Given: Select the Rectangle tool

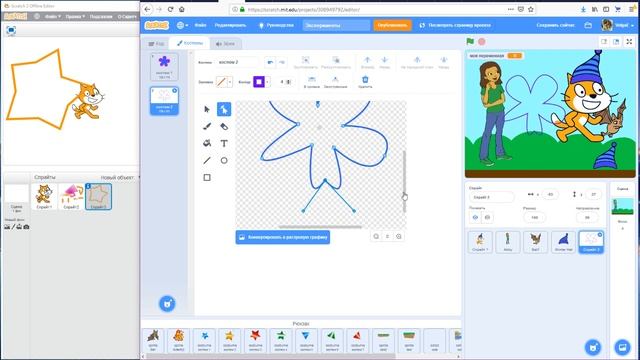Looking at the screenshot, I should coord(207,178).
